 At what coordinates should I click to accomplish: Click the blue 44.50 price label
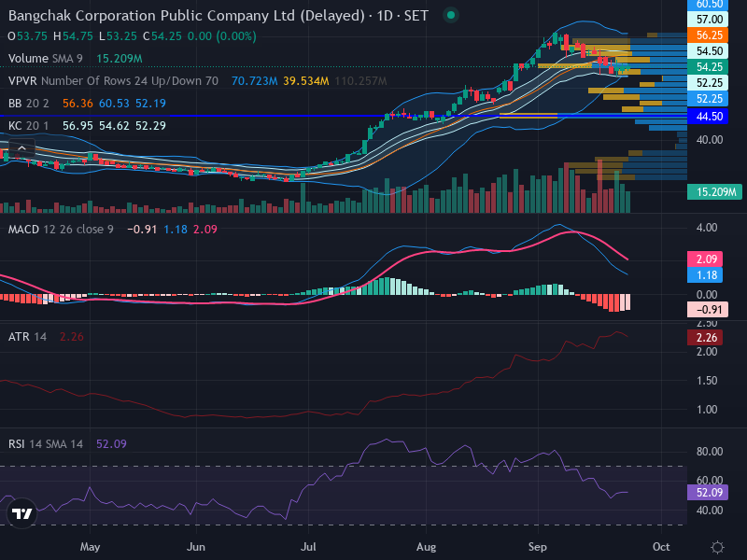pyautogui.click(x=708, y=116)
